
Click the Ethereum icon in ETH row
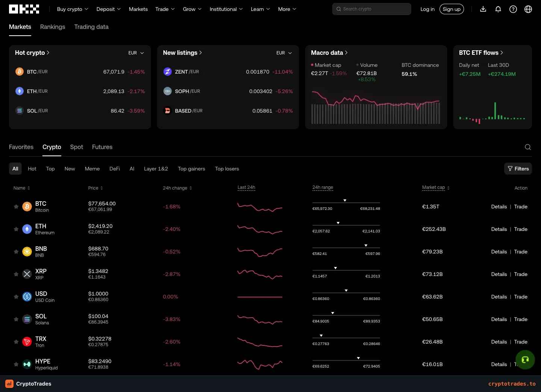(x=27, y=229)
